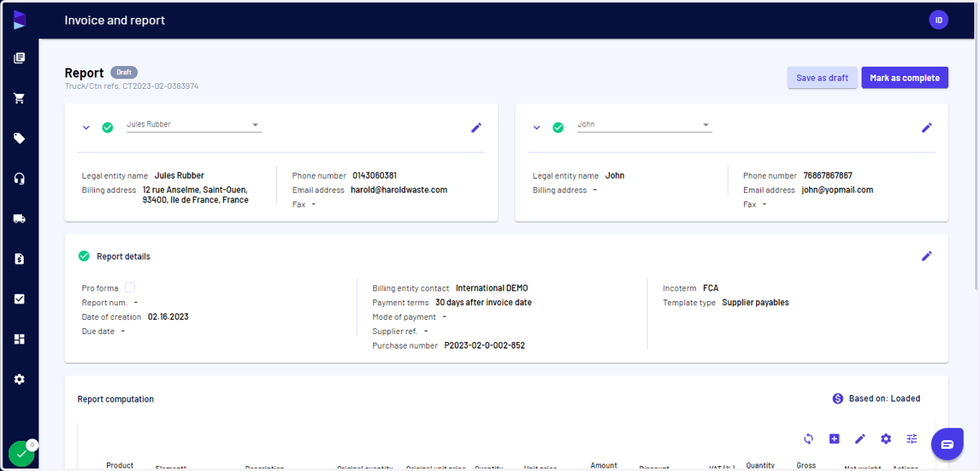Collapse the Jules Rubber card chevron
This screenshot has height=471, width=980.
pos(86,127)
